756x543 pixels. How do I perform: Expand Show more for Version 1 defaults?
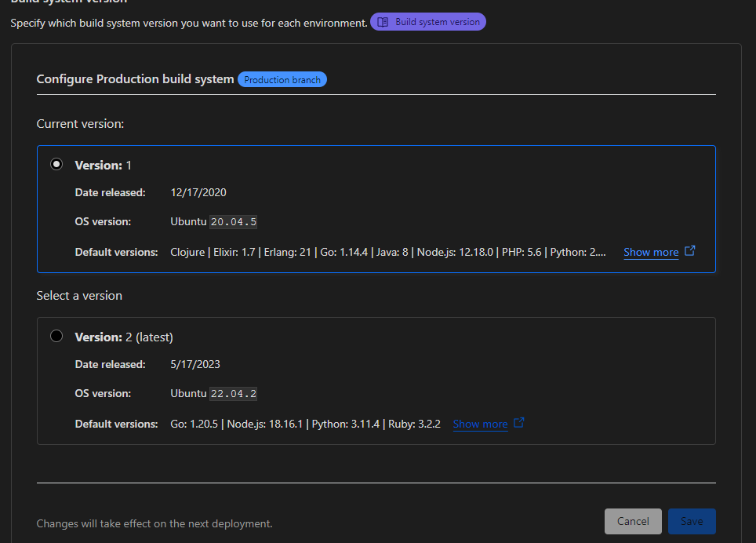tap(651, 252)
